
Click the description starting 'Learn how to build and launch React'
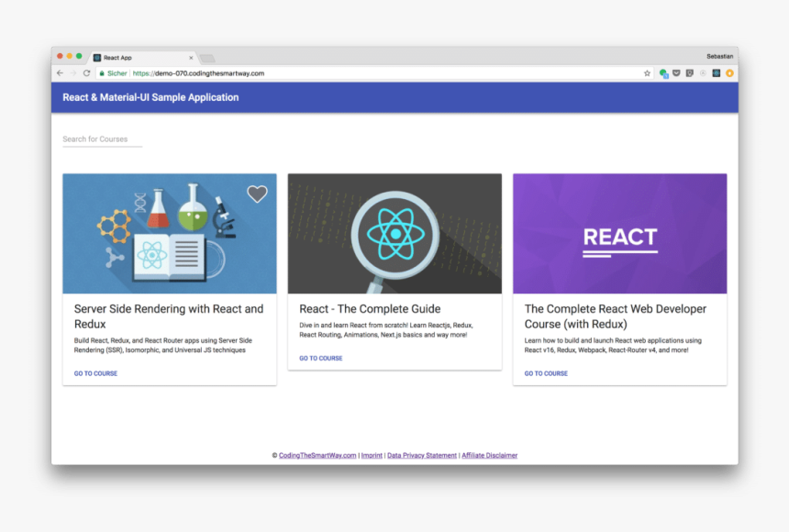pyautogui.click(x=613, y=345)
